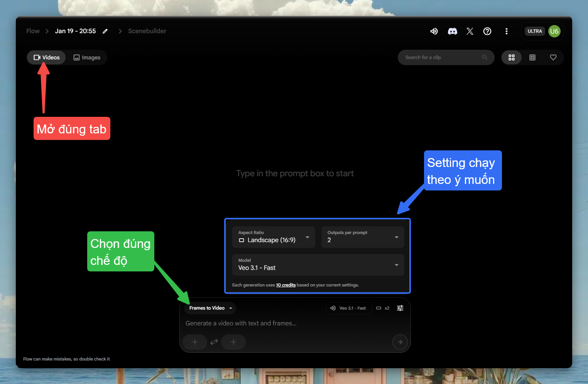Click the Search for a clip field

point(442,57)
